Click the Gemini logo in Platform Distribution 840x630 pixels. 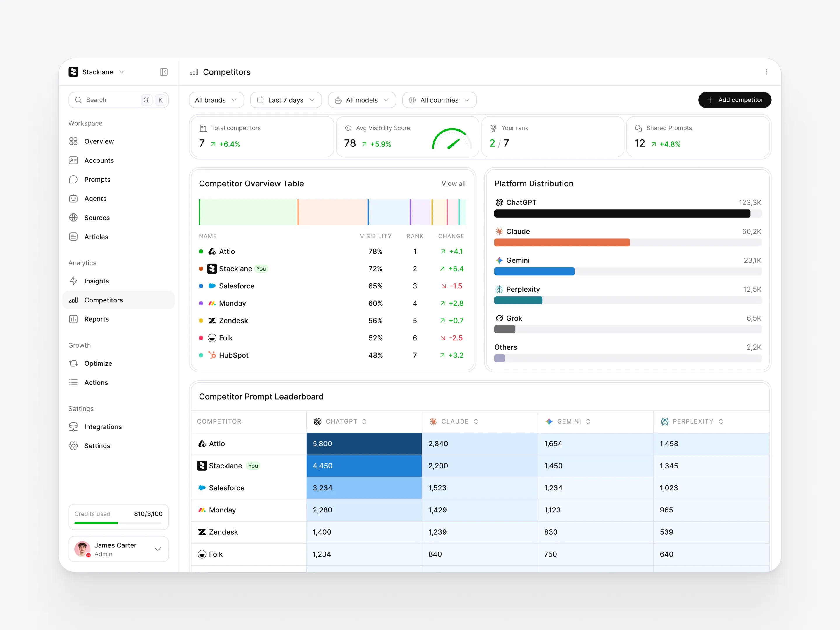499,260
